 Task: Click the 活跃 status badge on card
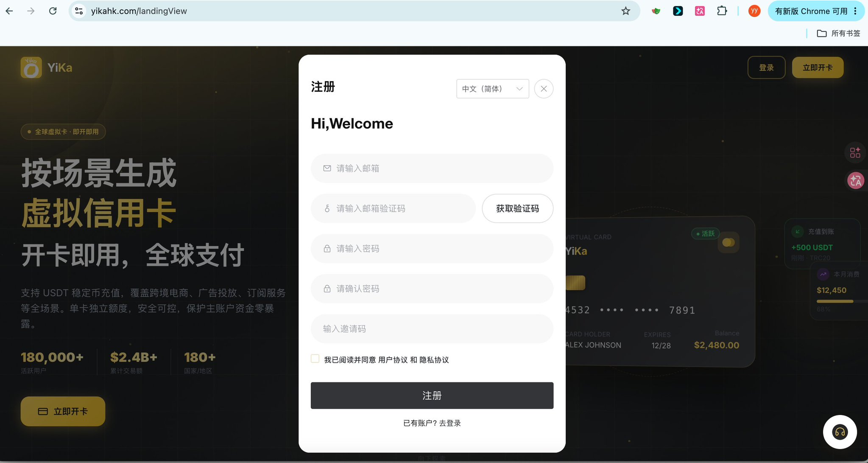point(705,233)
